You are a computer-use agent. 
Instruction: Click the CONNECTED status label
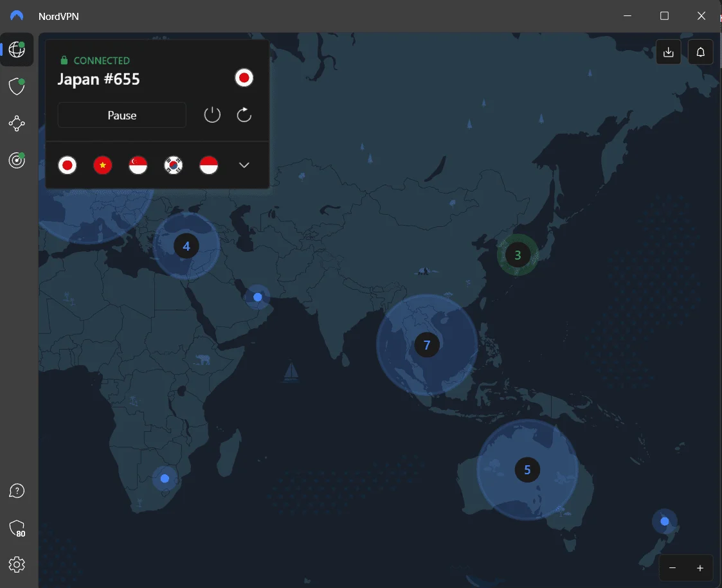(x=102, y=60)
